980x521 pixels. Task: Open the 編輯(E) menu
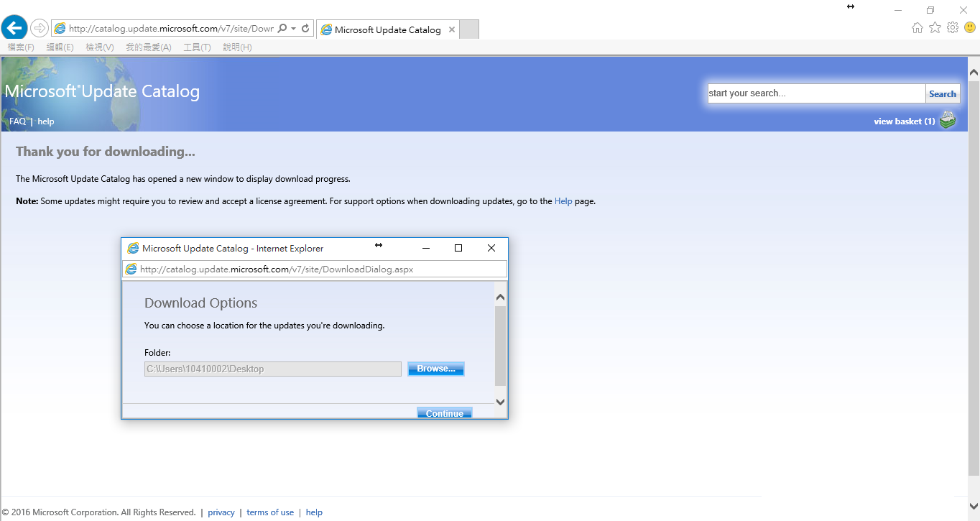[60, 47]
